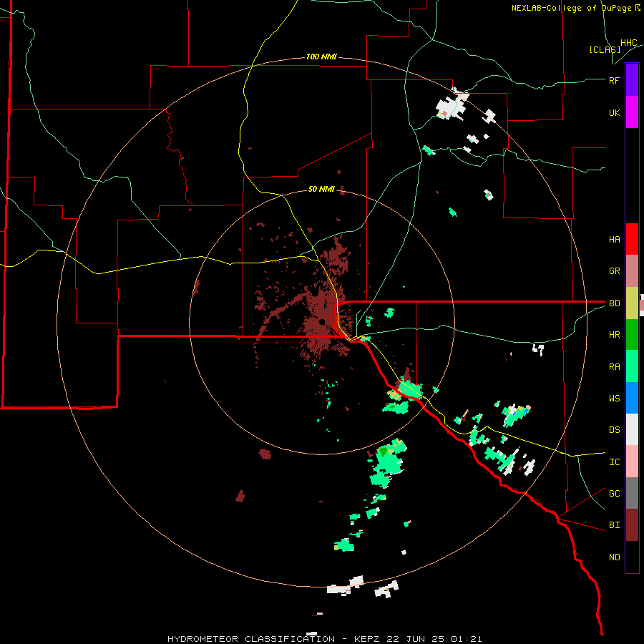Click the GR hail legend swatch
The image size is (644, 644).
click(632, 271)
